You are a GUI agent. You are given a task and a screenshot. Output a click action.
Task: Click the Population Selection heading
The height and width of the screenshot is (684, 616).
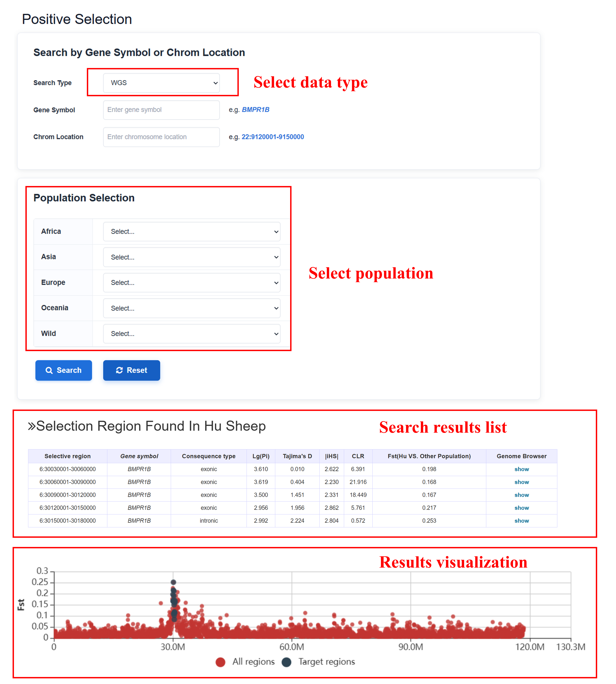pos(84,198)
